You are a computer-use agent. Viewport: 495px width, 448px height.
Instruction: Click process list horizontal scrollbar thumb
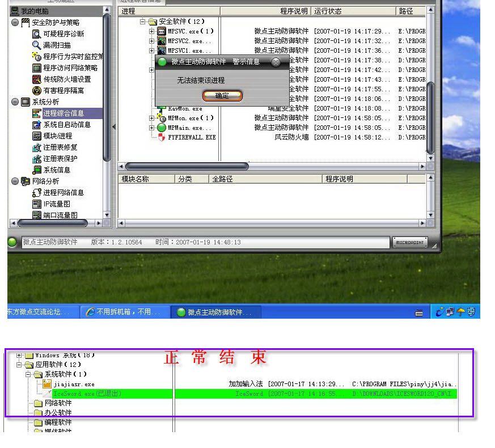pos(187,166)
